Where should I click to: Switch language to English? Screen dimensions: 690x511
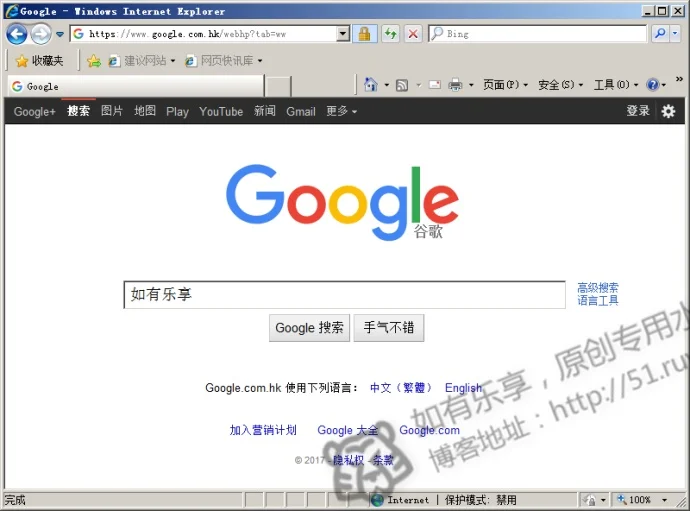click(x=463, y=388)
